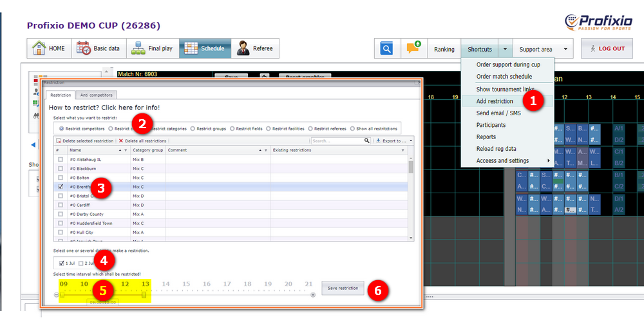
Task: Open How to restrict info link
Action: [x=104, y=108]
